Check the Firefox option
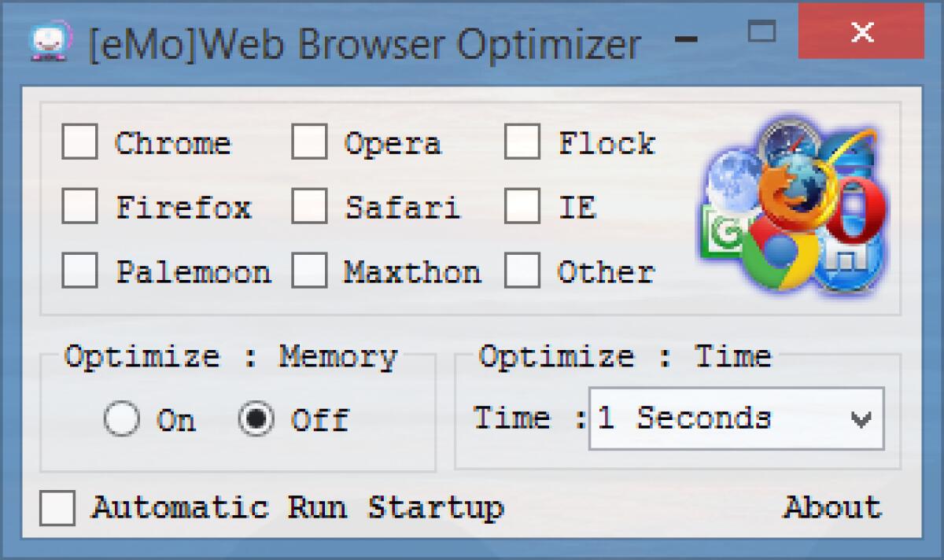Screen dimensions: 944x560 pyautogui.click(x=79, y=207)
